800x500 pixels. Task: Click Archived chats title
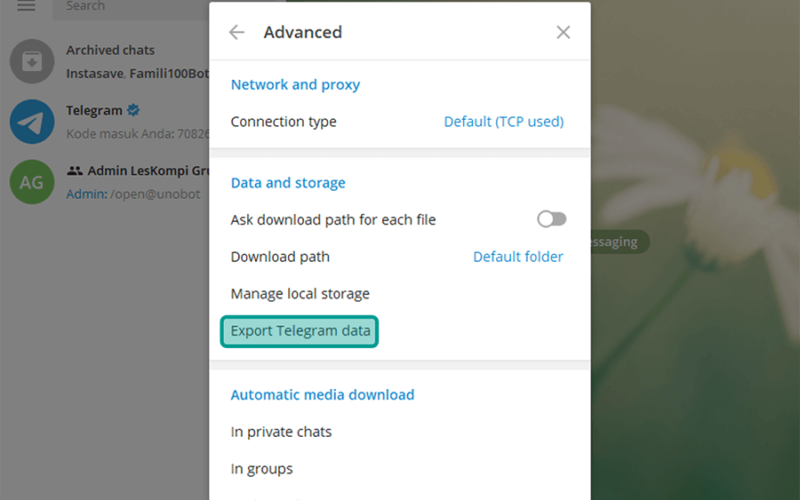[x=110, y=50]
